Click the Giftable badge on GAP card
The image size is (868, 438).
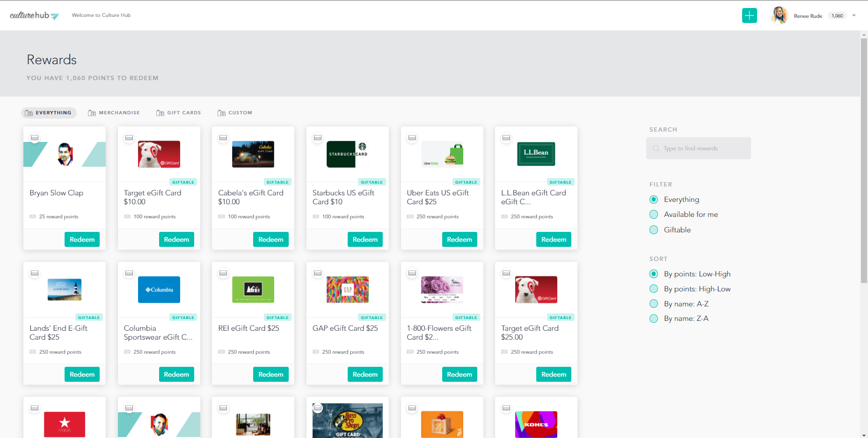coord(372,318)
